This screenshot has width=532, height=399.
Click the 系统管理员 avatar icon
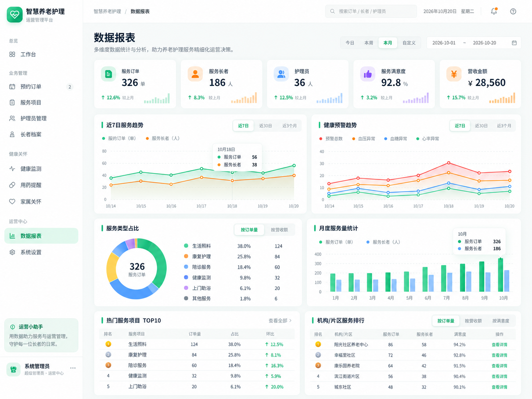pos(14,369)
